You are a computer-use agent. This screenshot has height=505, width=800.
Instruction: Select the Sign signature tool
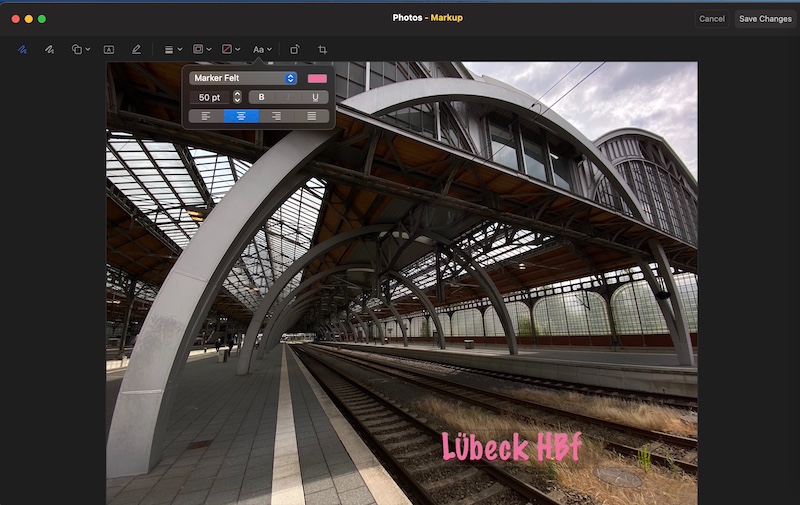coord(136,49)
